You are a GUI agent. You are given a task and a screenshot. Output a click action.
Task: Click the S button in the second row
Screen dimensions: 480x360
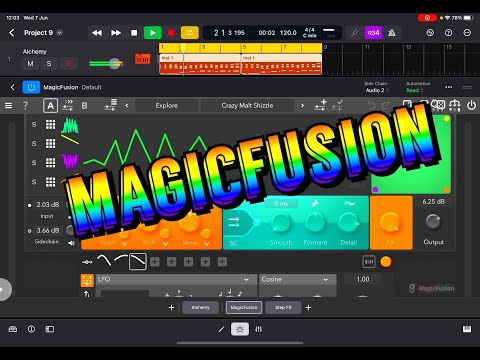point(34,144)
